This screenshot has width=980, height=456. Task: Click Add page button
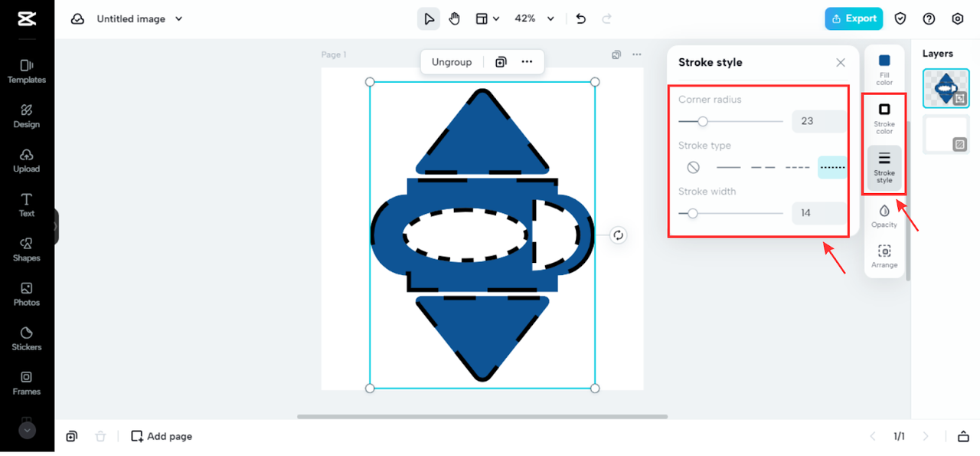pos(162,436)
